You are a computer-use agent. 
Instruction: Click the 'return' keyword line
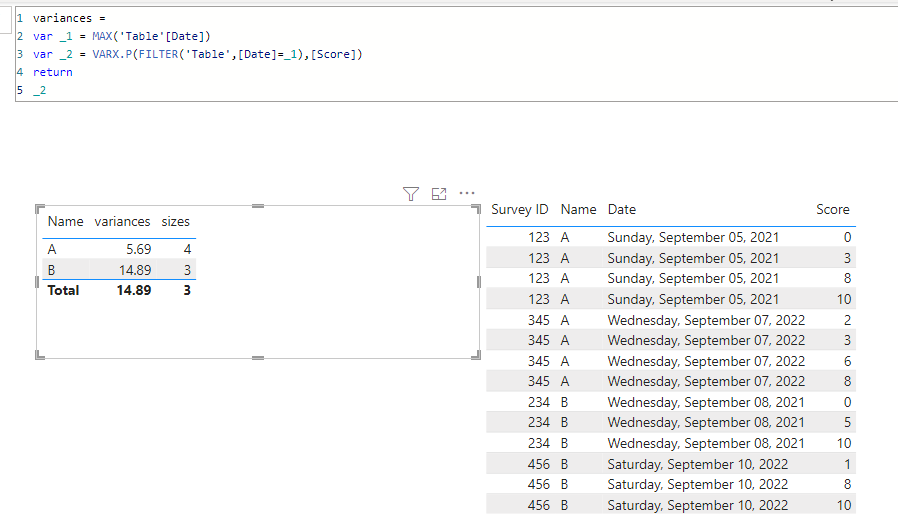tap(53, 72)
